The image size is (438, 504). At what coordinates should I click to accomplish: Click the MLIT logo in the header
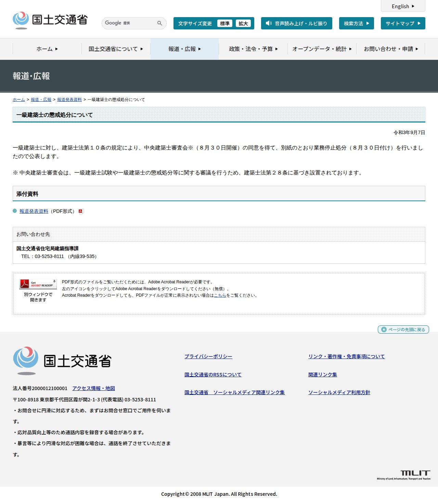50,20
